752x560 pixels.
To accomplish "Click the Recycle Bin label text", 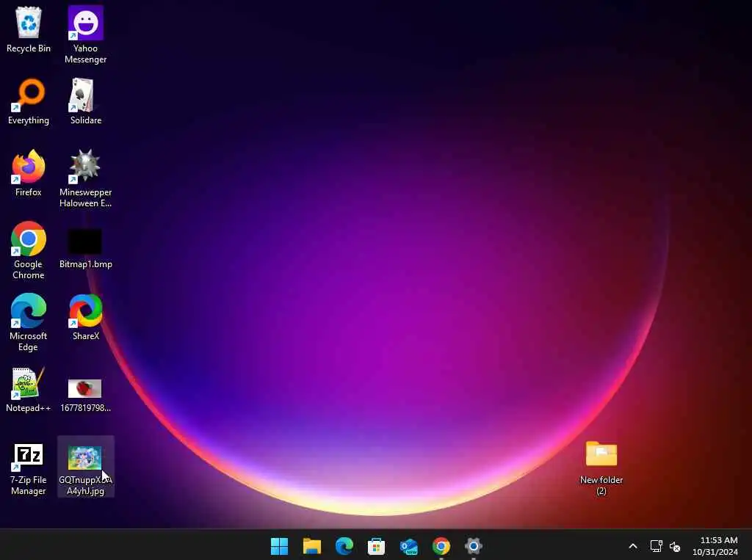I will point(29,48).
